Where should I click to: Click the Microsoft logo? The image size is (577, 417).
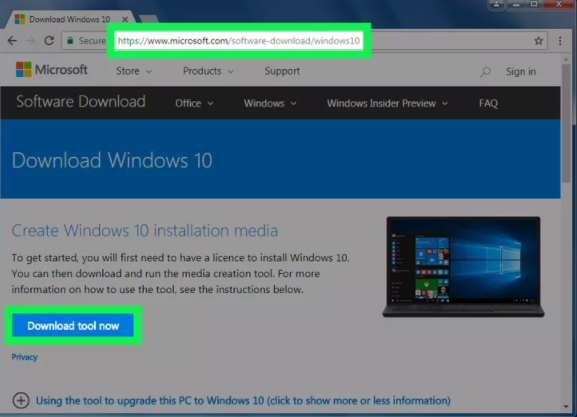pyautogui.click(x=52, y=70)
